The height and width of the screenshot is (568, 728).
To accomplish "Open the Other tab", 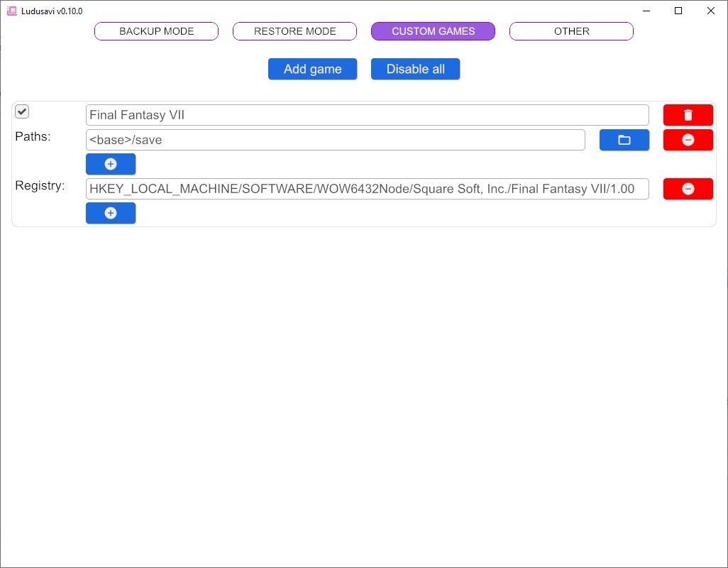I will pyautogui.click(x=571, y=31).
